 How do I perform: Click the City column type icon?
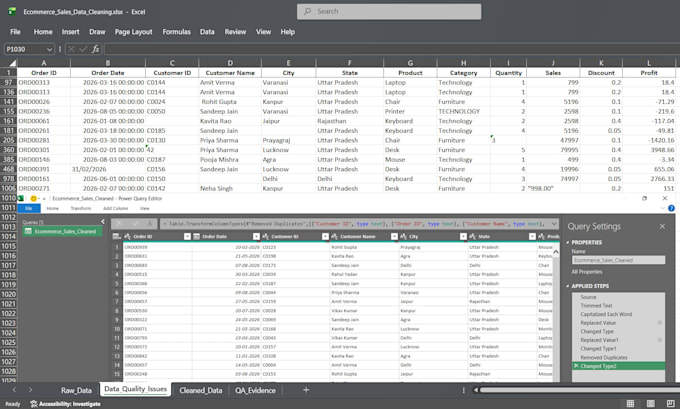click(404, 236)
